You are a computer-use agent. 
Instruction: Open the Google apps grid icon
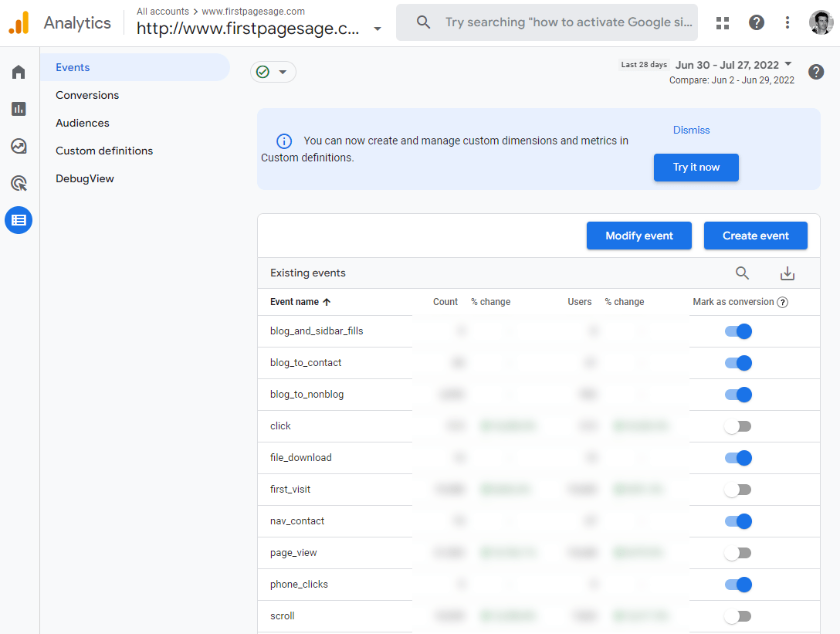tap(723, 22)
